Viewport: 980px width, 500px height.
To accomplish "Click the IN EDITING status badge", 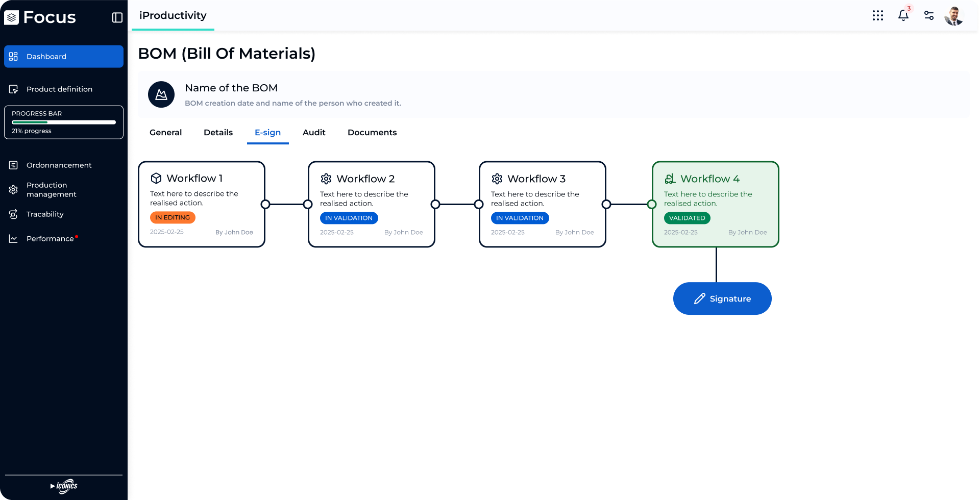I will point(173,217).
